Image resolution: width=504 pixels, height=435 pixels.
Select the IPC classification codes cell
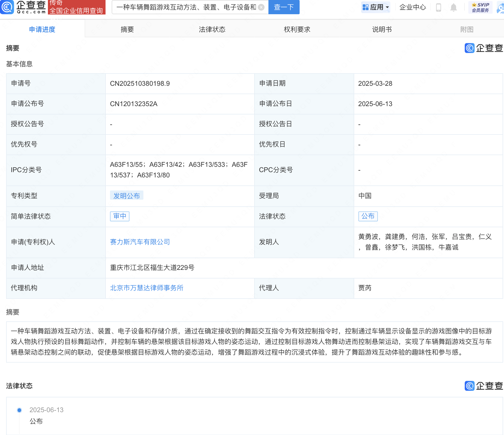[180, 170]
